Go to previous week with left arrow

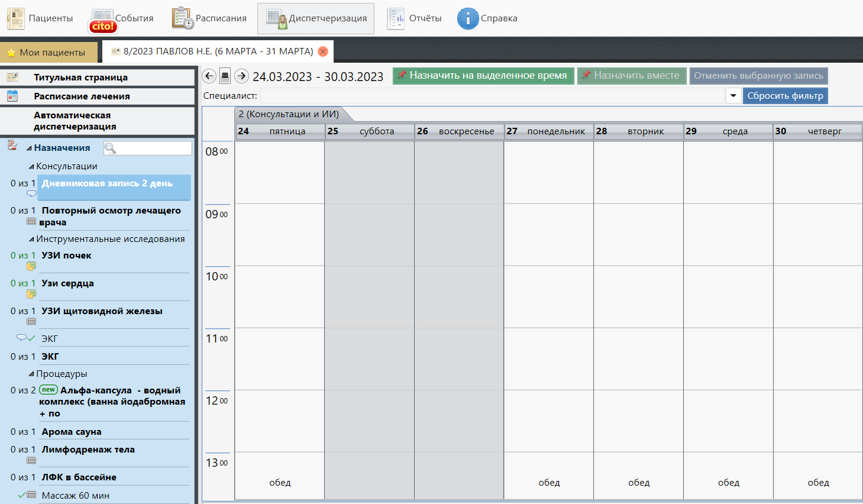pos(209,76)
